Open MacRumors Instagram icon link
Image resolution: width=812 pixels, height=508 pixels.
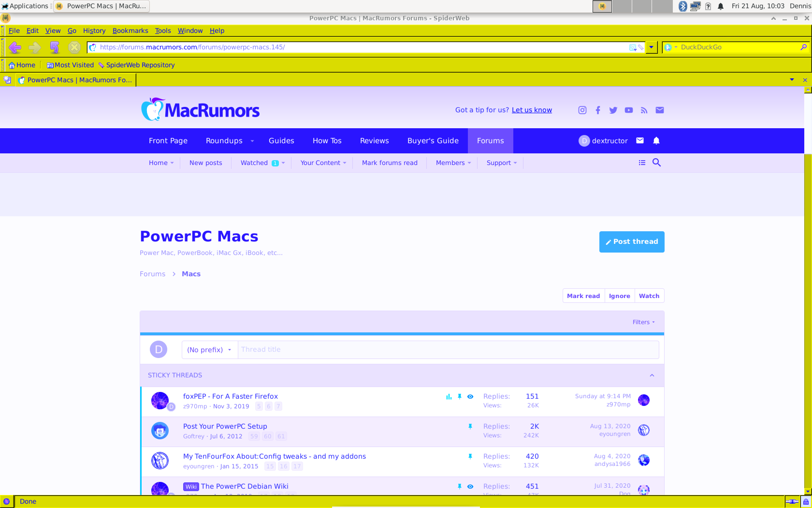pos(582,110)
